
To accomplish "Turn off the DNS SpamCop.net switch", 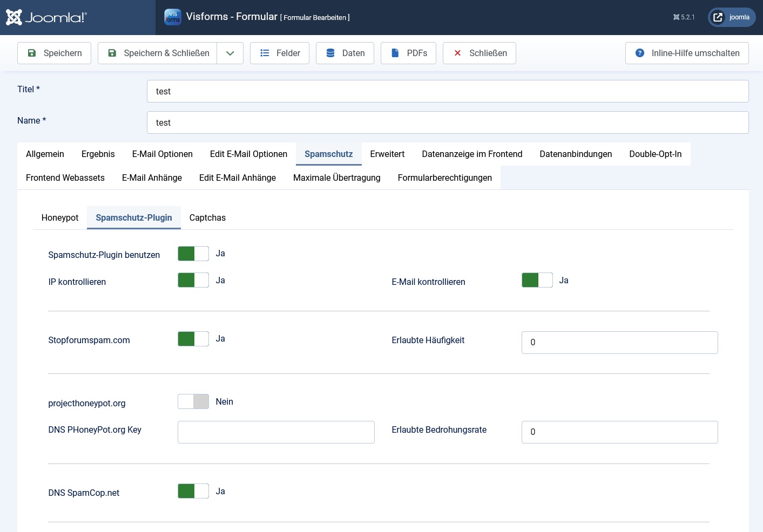I will pos(193,491).
